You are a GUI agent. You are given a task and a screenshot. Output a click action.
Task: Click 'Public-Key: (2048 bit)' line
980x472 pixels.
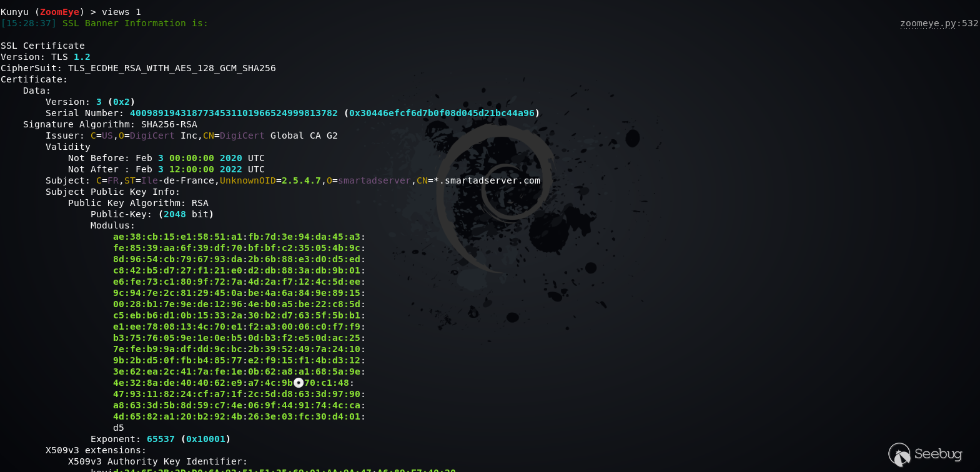pyautogui.click(x=152, y=214)
